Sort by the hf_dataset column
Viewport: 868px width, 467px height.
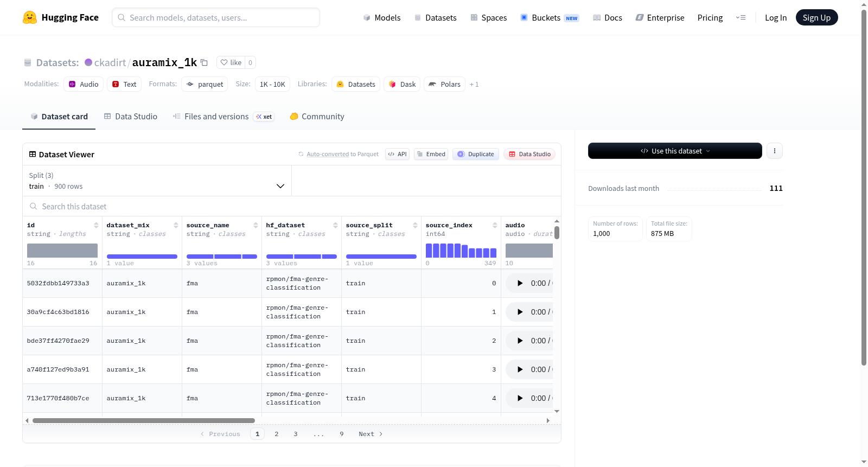[x=335, y=225]
